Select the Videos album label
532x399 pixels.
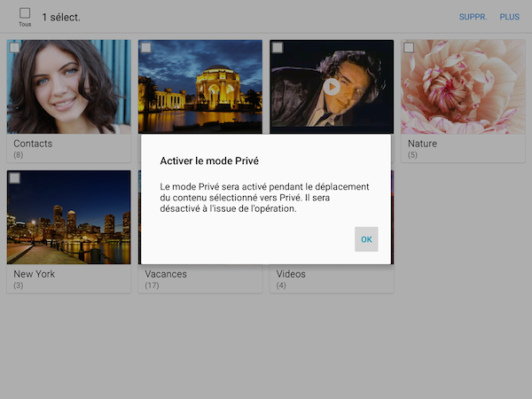coord(291,274)
